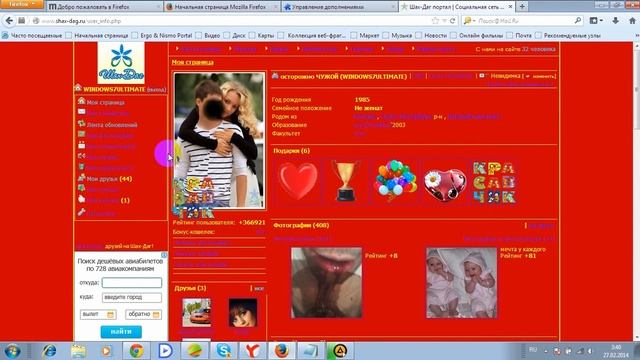640x360 pixels.
Task: Click the megaphone icon in sidebar menu
Action: (x=81, y=156)
